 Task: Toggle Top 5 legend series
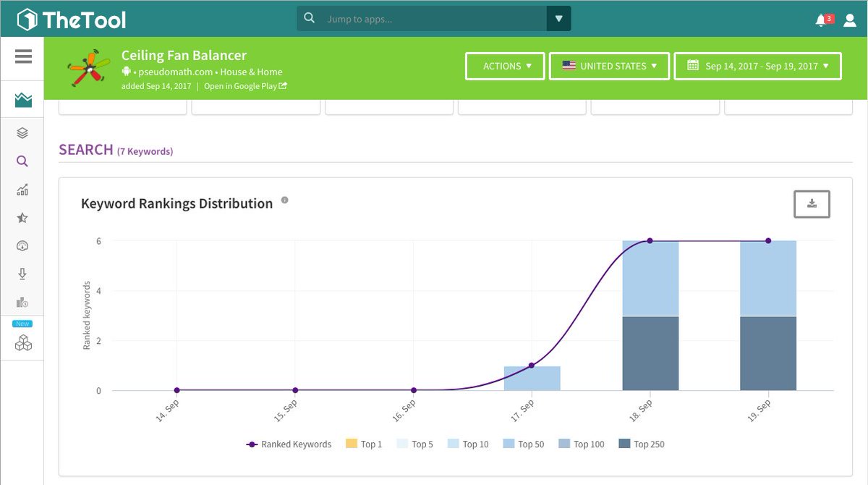point(415,444)
